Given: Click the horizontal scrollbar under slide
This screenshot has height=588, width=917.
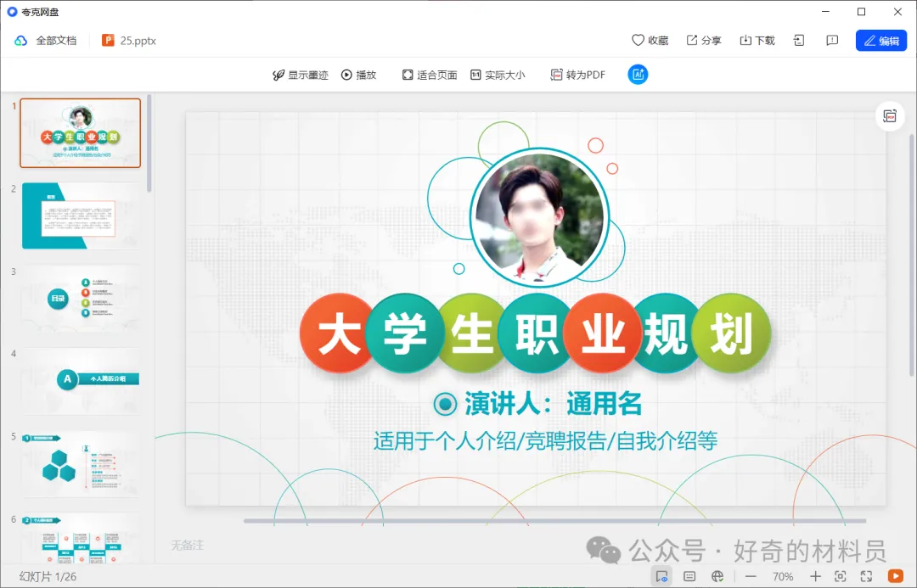Looking at the screenshot, I should tap(554, 521).
